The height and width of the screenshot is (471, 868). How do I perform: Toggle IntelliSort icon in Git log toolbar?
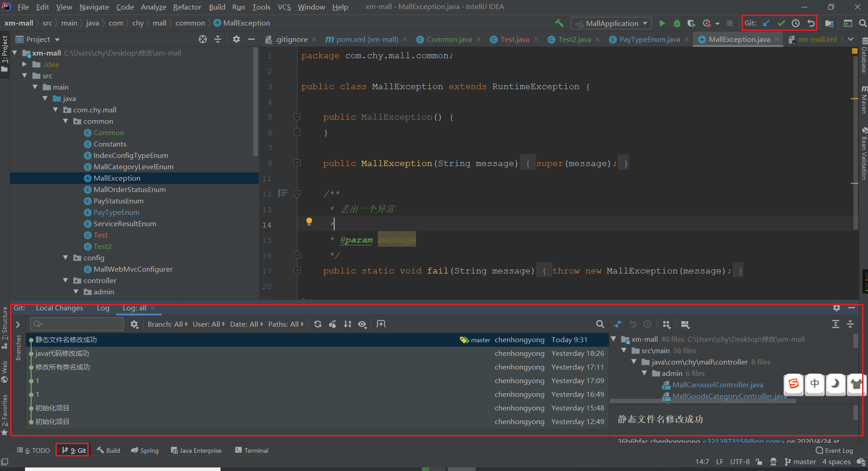tap(347, 324)
